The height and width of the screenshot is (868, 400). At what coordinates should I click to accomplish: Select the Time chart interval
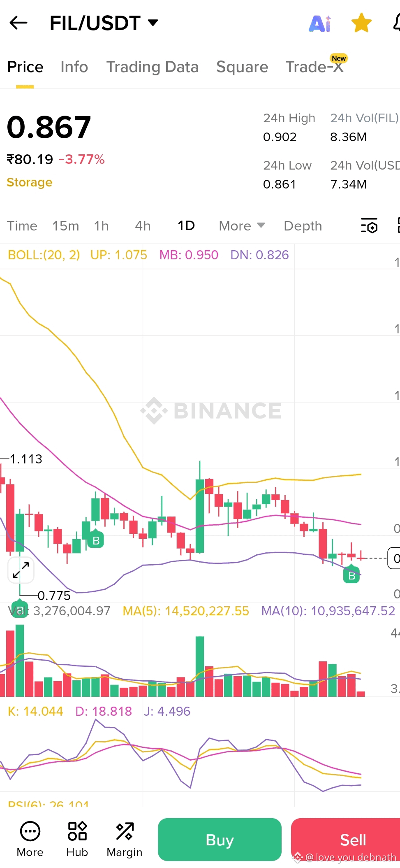pos(22,226)
